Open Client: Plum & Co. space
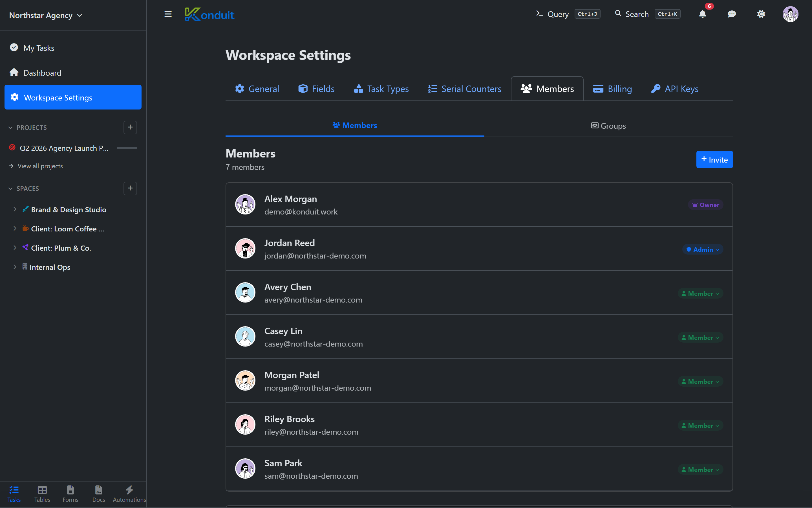Screen dimensions: 812x508 tap(61, 248)
